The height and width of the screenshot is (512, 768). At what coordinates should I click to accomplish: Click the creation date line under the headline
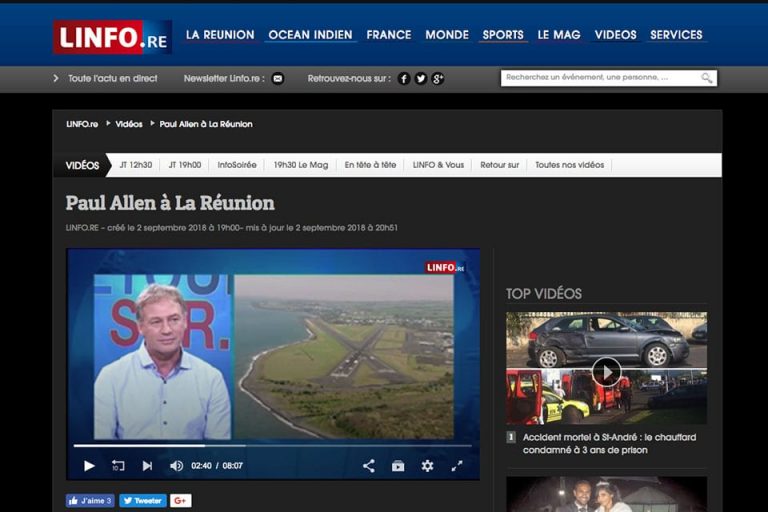pyautogui.click(x=232, y=228)
